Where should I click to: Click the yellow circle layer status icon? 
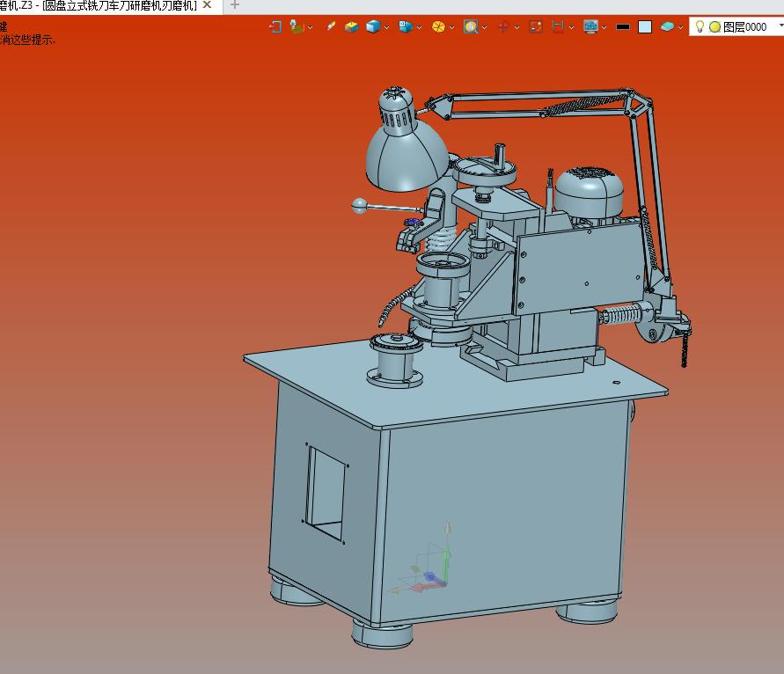[715, 27]
